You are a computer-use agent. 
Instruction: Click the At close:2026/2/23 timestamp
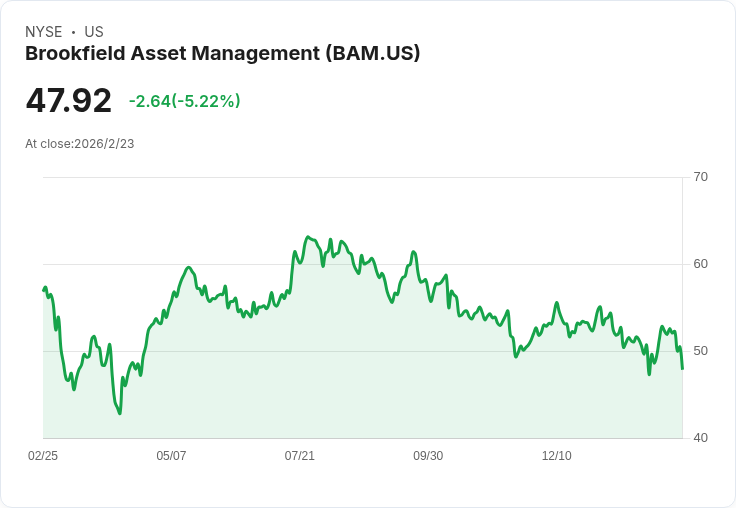tap(80, 144)
